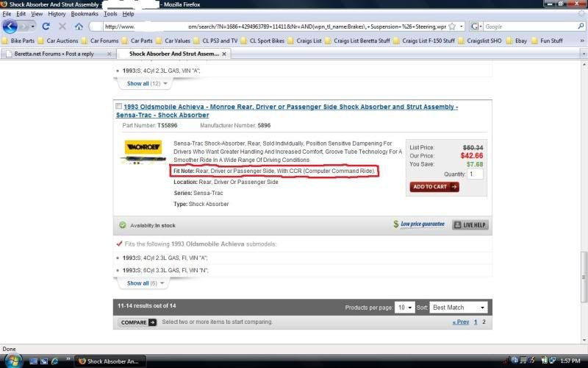This screenshot has height=368, width=588.
Task: Click the page vertical scrollbar thumb
Action: [584, 277]
